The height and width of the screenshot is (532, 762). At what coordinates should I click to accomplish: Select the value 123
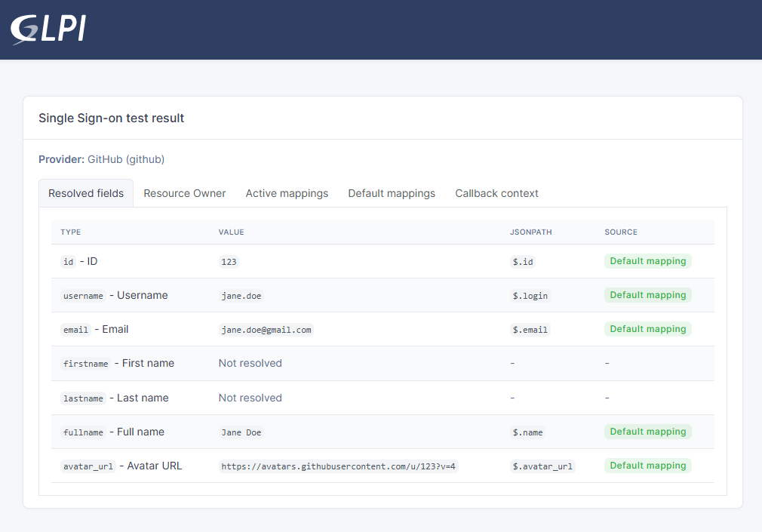point(229,262)
